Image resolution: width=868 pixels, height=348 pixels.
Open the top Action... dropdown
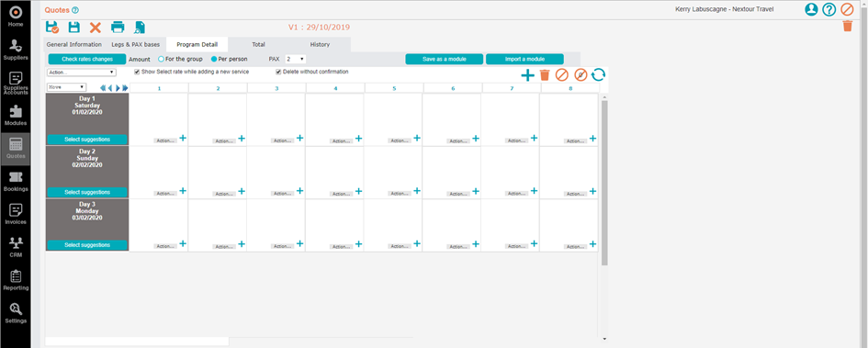82,72
